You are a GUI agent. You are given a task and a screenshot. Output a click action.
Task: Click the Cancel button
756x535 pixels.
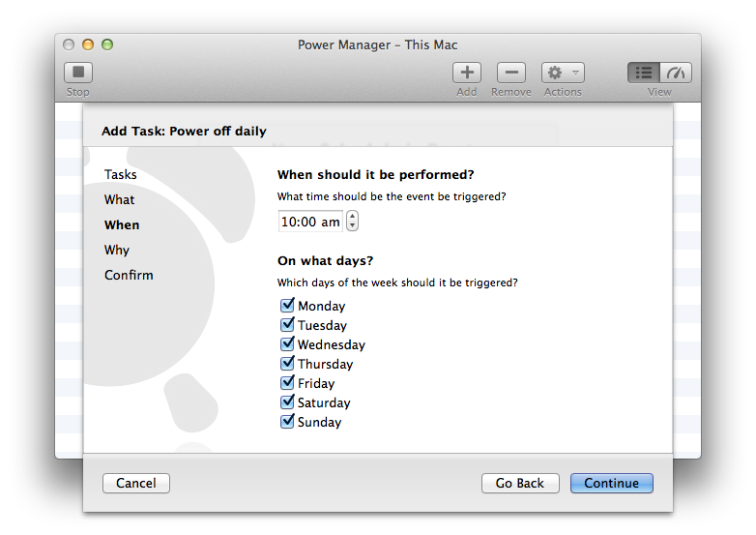(136, 483)
